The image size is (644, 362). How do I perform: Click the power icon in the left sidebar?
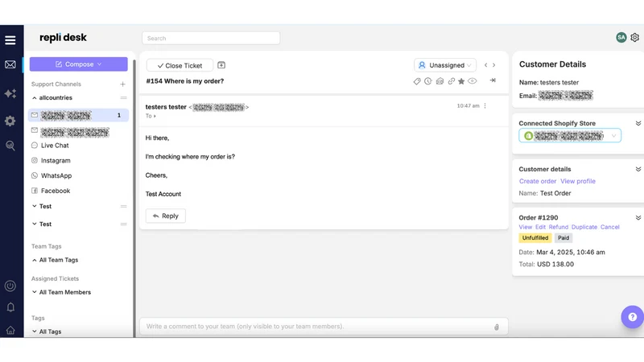pyautogui.click(x=10, y=286)
